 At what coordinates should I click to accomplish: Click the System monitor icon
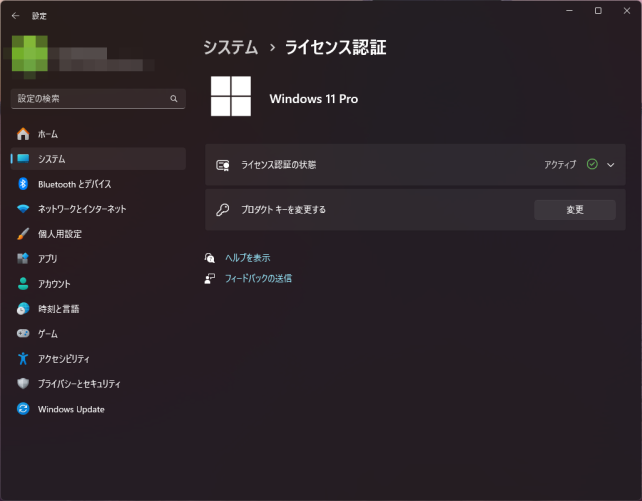tap(23, 158)
